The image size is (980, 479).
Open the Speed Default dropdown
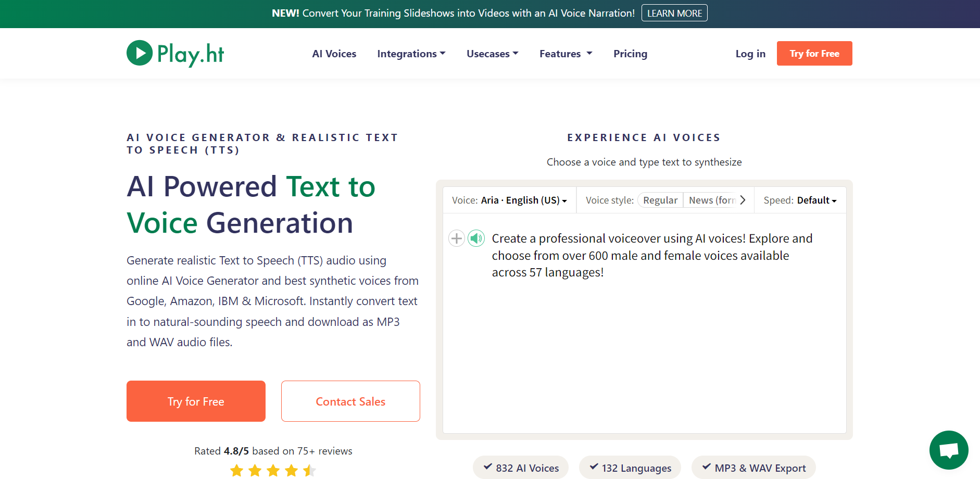pos(800,200)
